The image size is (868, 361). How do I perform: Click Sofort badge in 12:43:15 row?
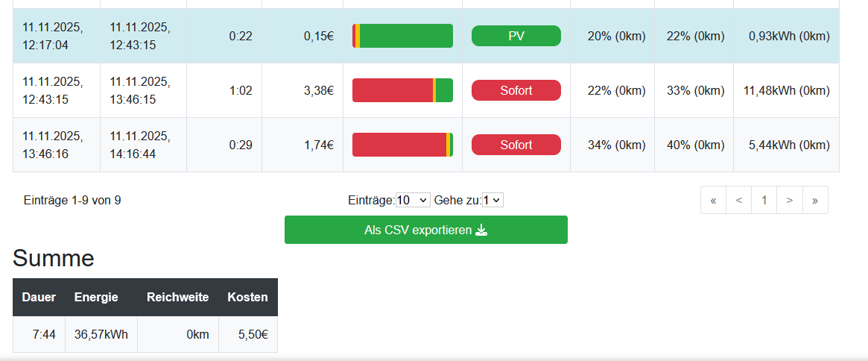pos(516,90)
